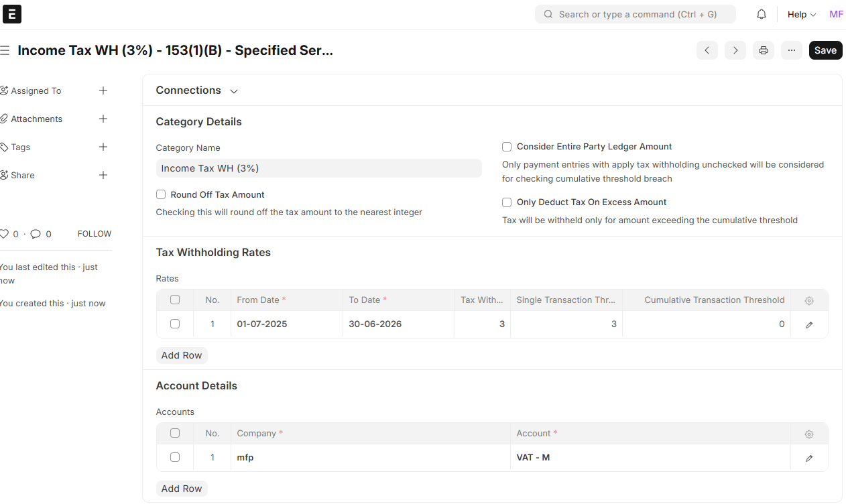
Task: Click the From Date column header
Action: click(x=287, y=300)
